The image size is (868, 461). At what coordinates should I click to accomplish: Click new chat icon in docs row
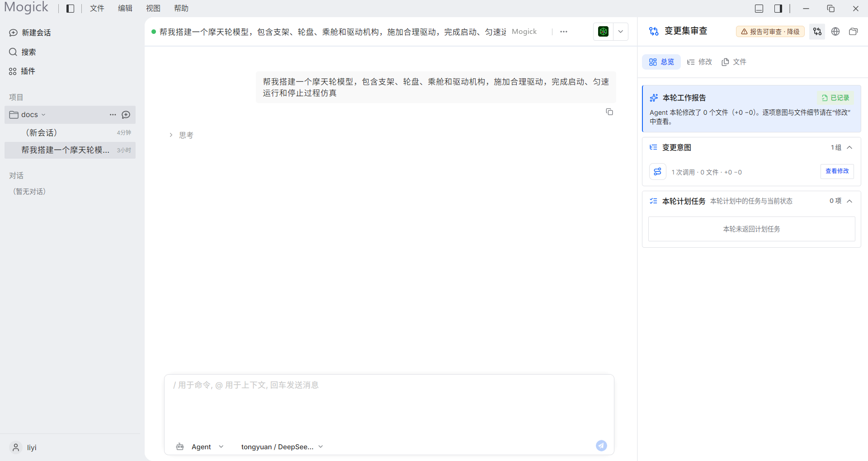tap(126, 115)
